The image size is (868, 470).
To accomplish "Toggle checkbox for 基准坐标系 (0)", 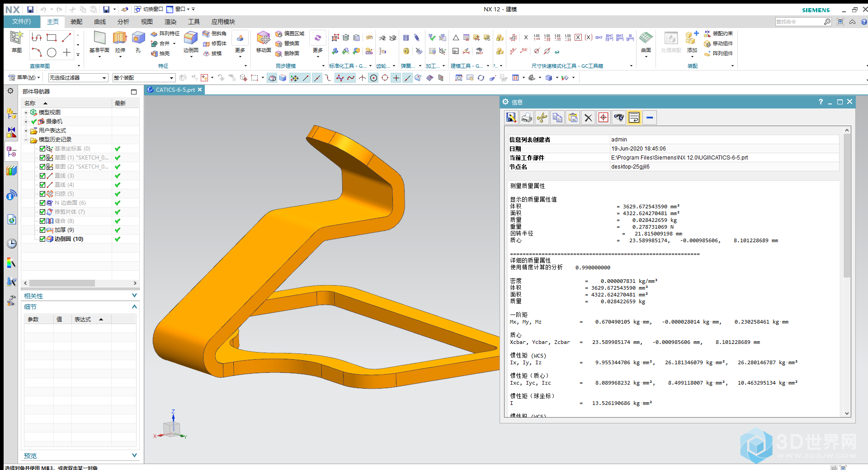I will pos(42,149).
